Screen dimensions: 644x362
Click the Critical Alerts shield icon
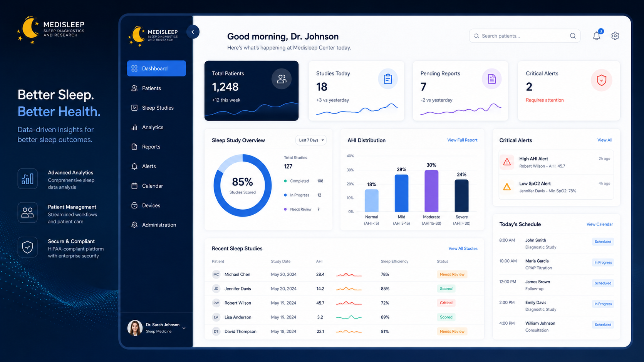click(601, 80)
